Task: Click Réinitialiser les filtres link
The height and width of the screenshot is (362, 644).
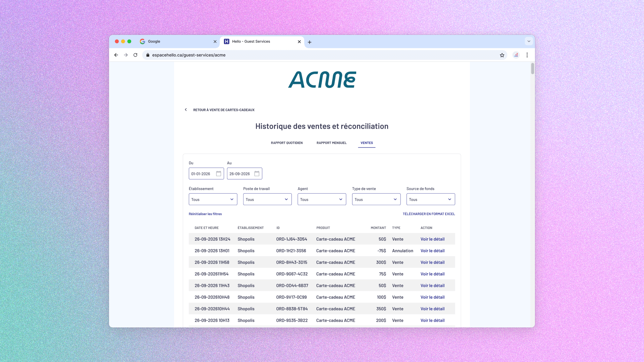Action: (205, 214)
